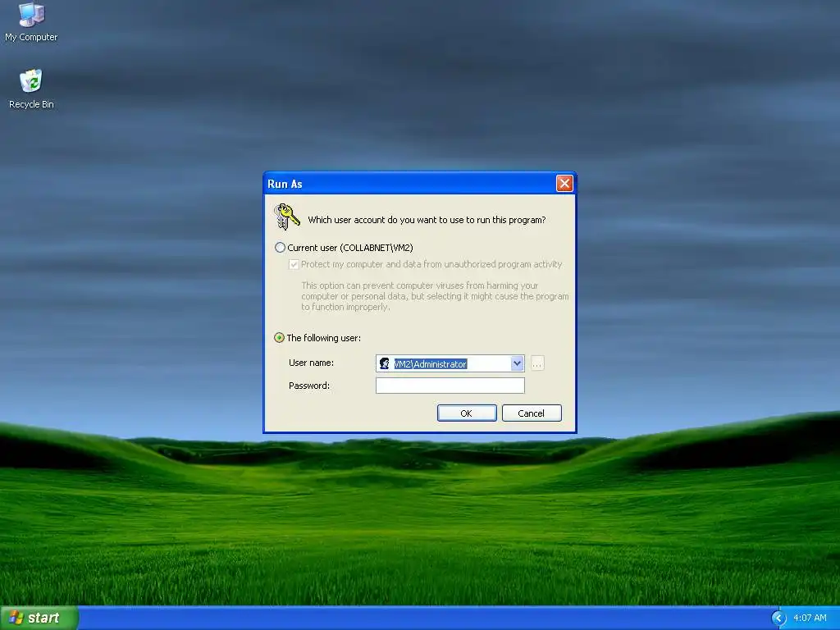Open the Start menu
The width and height of the screenshot is (840, 630).
pos(39,618)
